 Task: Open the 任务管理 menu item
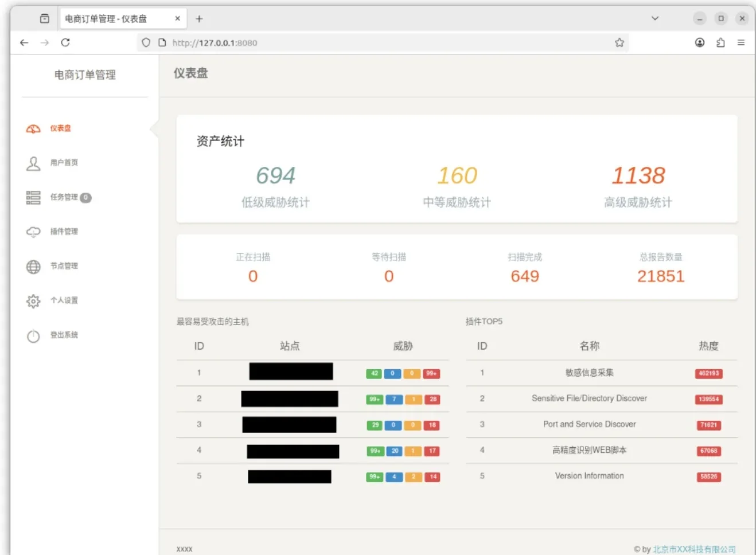[64, 197]
